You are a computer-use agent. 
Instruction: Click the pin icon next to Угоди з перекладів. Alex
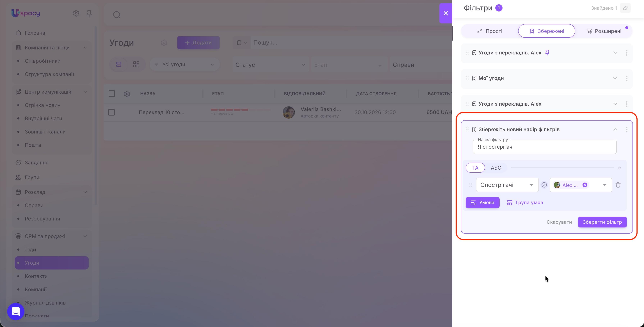pyautogui.click(x=547, y=52)
